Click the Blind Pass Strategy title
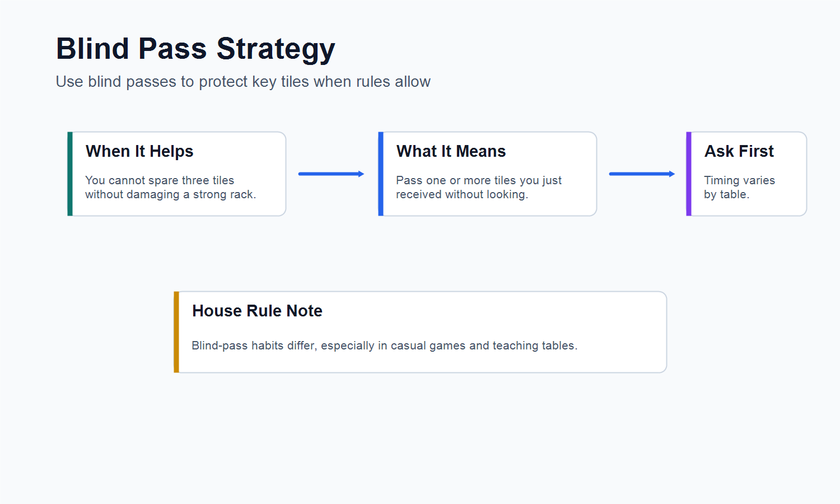840x504 pixels. [195, 49]
